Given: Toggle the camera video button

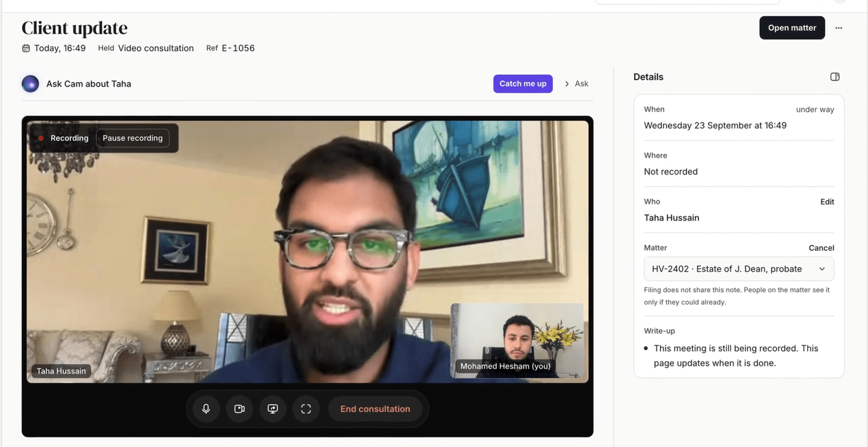Looking at the screenshot, I should [239, 409].
